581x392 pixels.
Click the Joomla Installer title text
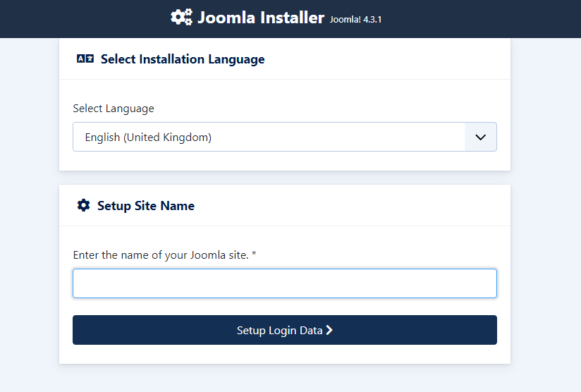260,18
